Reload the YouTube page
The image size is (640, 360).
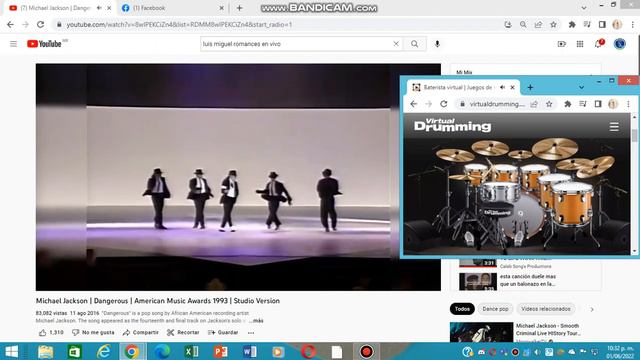(40, 24)
